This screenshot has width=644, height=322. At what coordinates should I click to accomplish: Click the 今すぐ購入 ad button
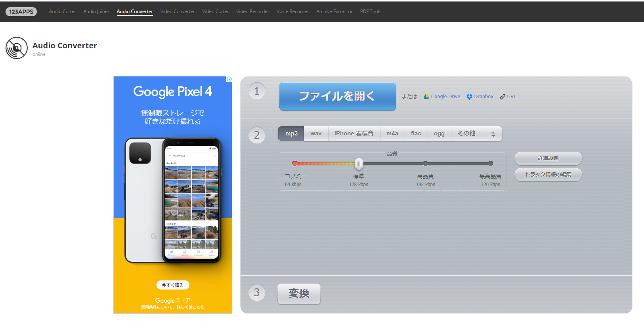click(173, 285)
